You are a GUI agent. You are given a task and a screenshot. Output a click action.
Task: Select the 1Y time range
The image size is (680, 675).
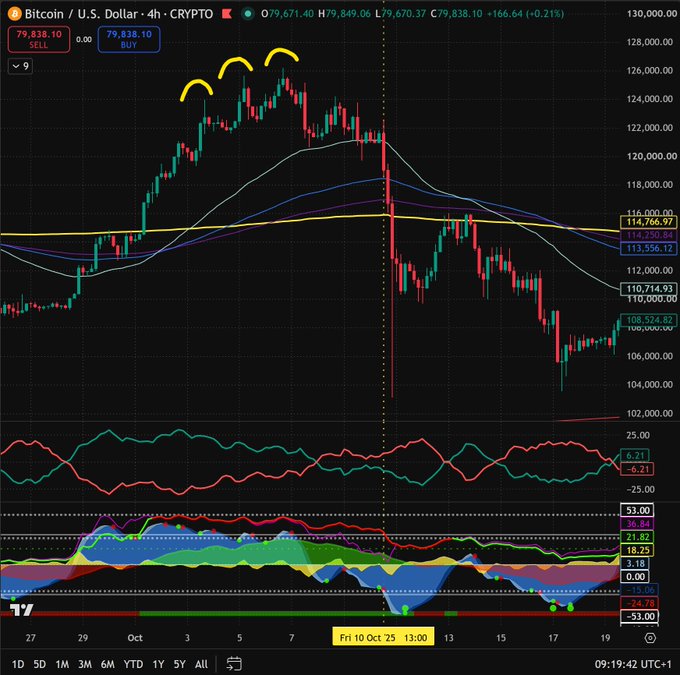[158, 664]
